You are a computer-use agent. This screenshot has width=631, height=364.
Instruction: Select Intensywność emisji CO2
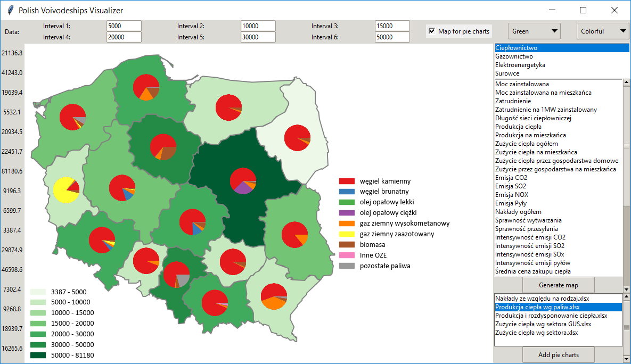tap(559, 237)
